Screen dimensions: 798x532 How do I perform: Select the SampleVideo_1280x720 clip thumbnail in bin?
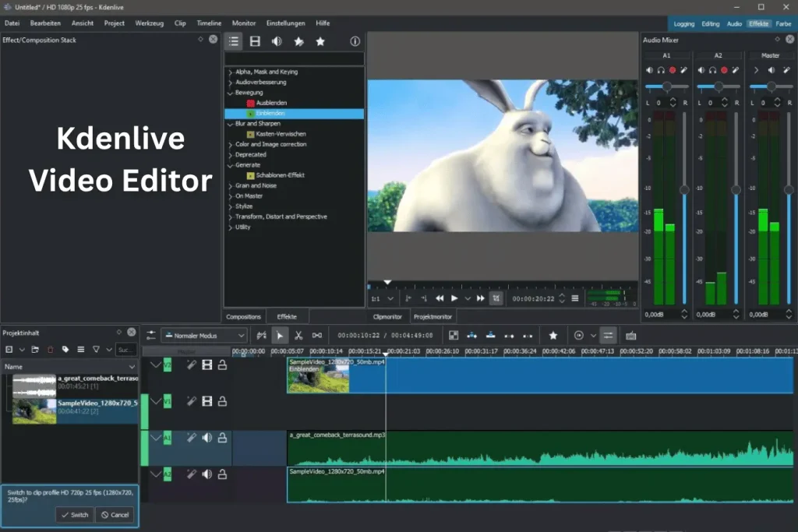[x=34, y=411]
